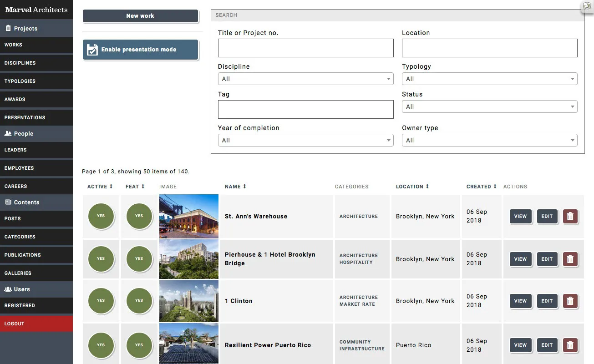Open the Projects section via its clipboard icon

(x=7, y=28)
